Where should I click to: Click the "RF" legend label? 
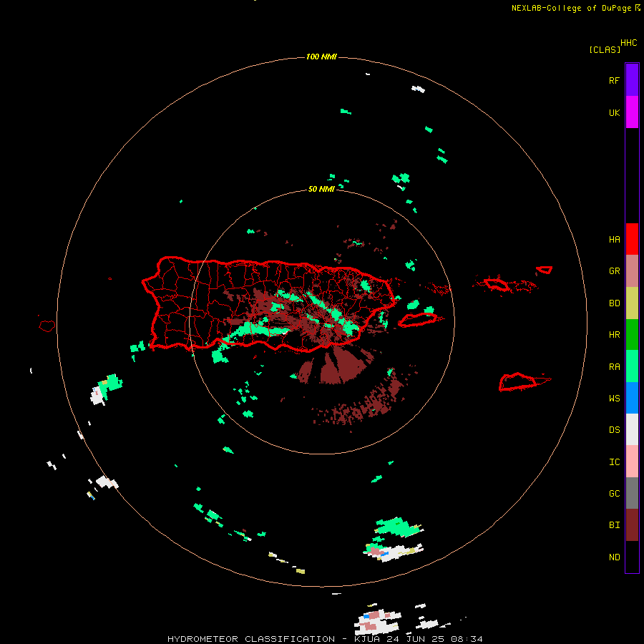click(614, 81)
